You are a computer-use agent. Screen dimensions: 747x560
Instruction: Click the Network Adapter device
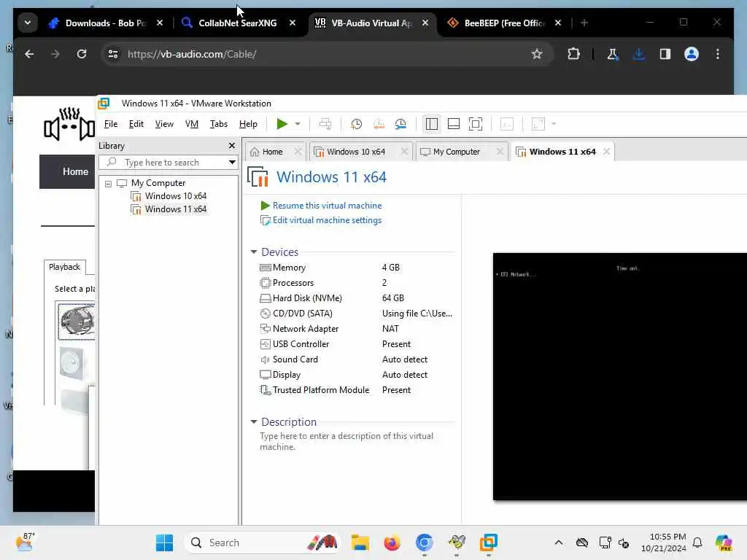(356, 329)
